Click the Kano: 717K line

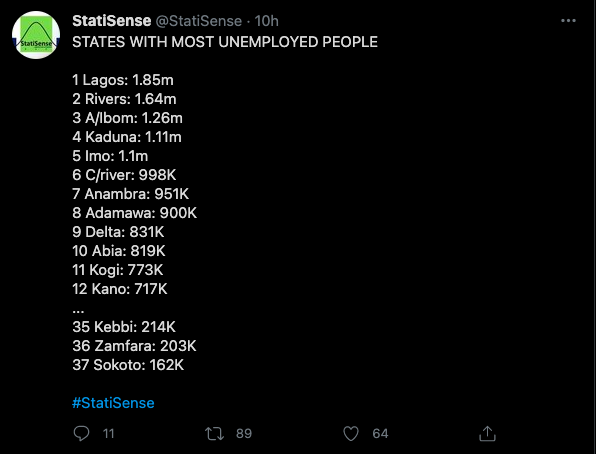(120, 289)
